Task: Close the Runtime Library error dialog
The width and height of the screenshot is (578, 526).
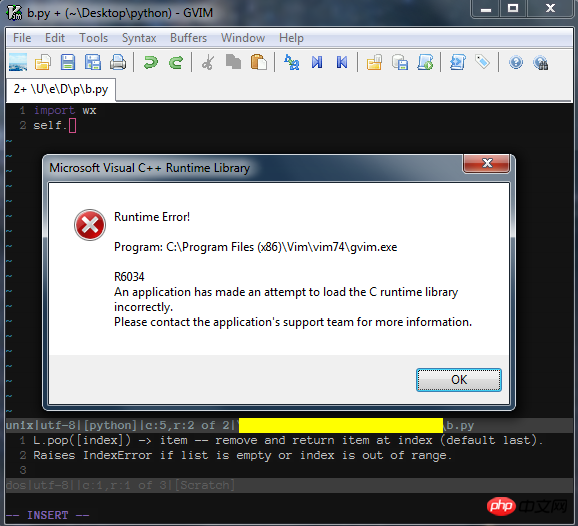Action: coord(487,163)
